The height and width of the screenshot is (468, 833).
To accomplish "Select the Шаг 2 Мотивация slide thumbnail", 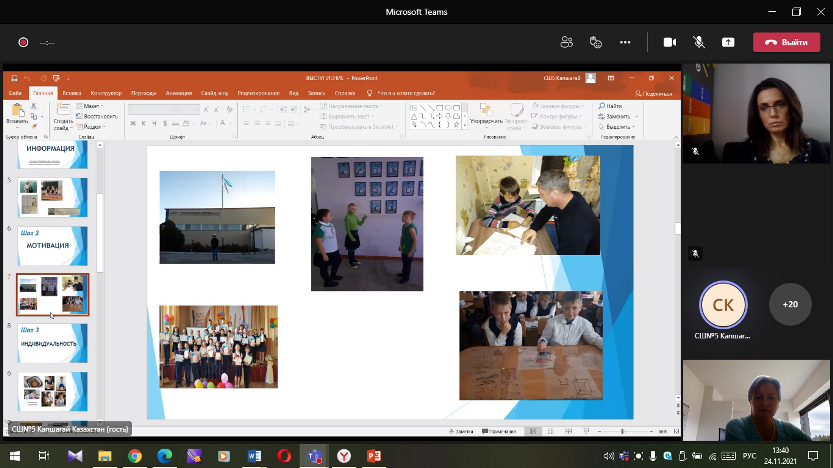I will click(x=53, y=245).
